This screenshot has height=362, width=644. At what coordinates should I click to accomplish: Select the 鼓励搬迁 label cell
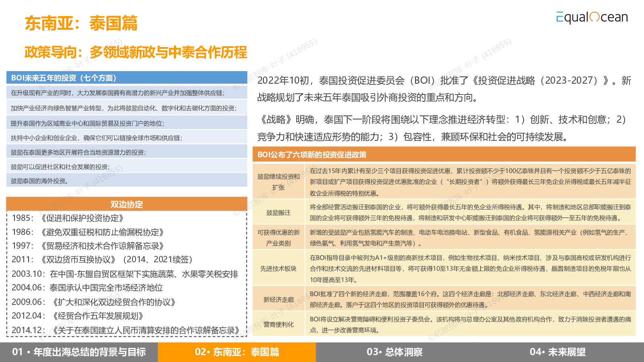[279, 212]
